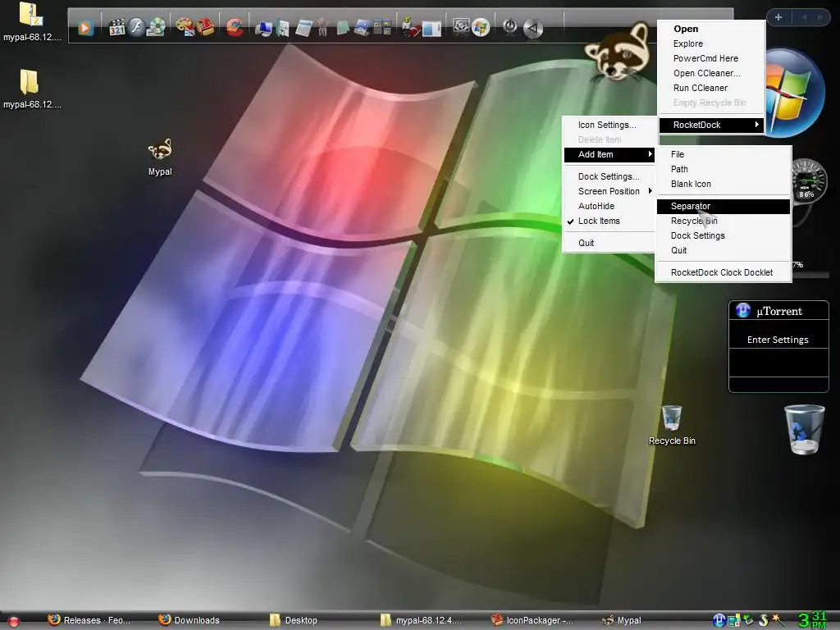Viewport: 840px width, 630px height.
Task: Open the Windows flag dock icon
Action: [481, 27]
